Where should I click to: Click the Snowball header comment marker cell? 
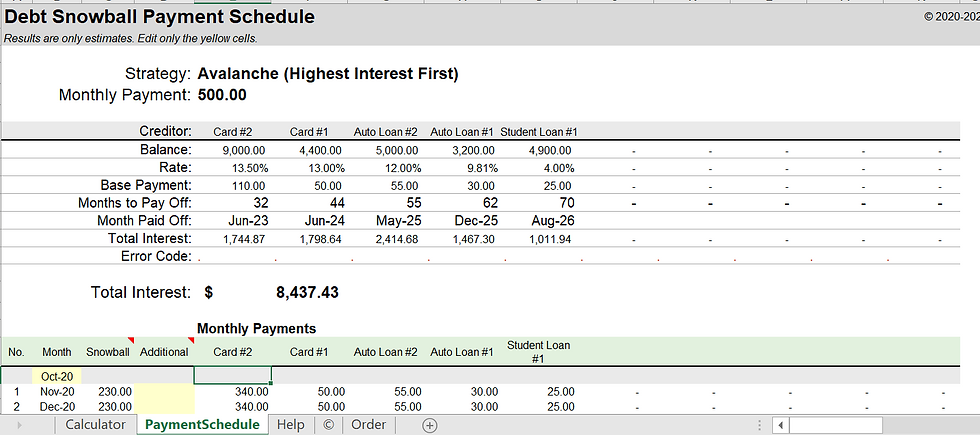pyautogui.click(x=108, y=352)
